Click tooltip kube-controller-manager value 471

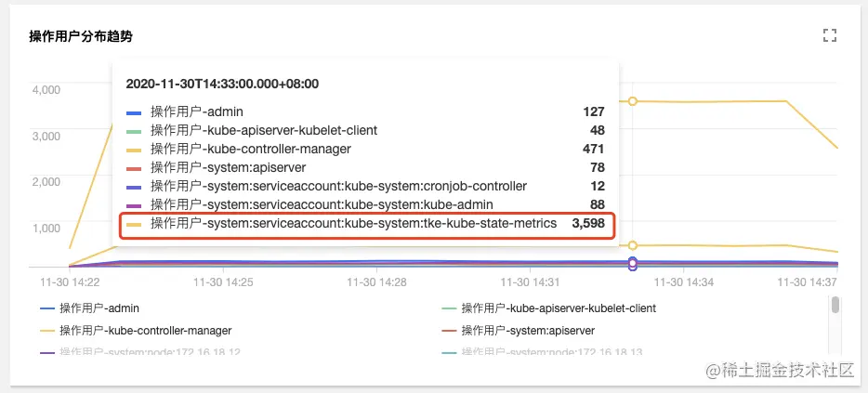(x=594, y=149)
